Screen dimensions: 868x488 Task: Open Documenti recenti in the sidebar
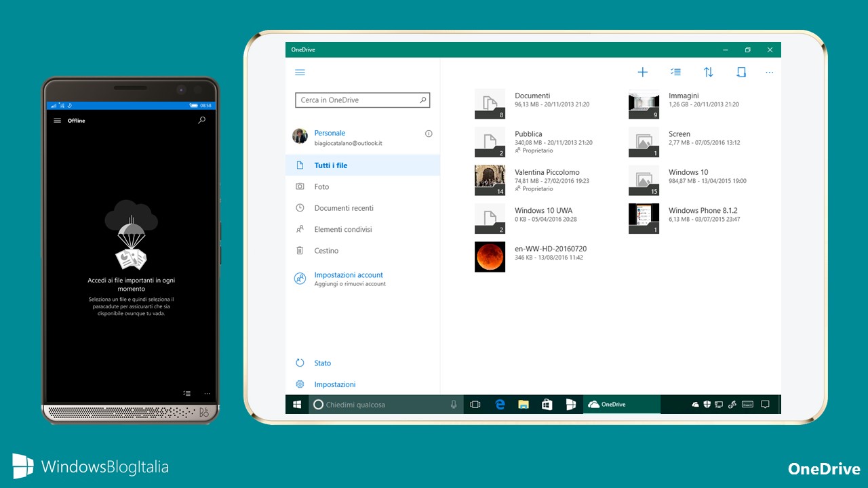pyautogui.click(x=363, y=208)
